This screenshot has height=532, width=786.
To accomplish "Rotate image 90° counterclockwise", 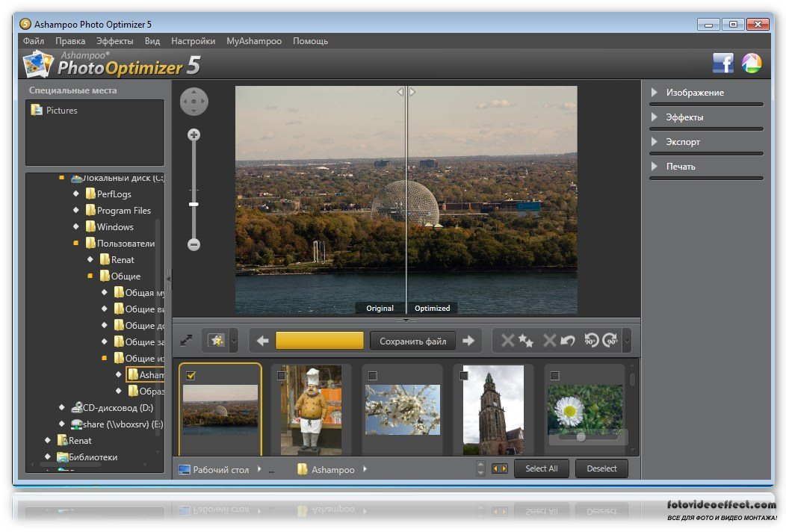I will [592, 341].
